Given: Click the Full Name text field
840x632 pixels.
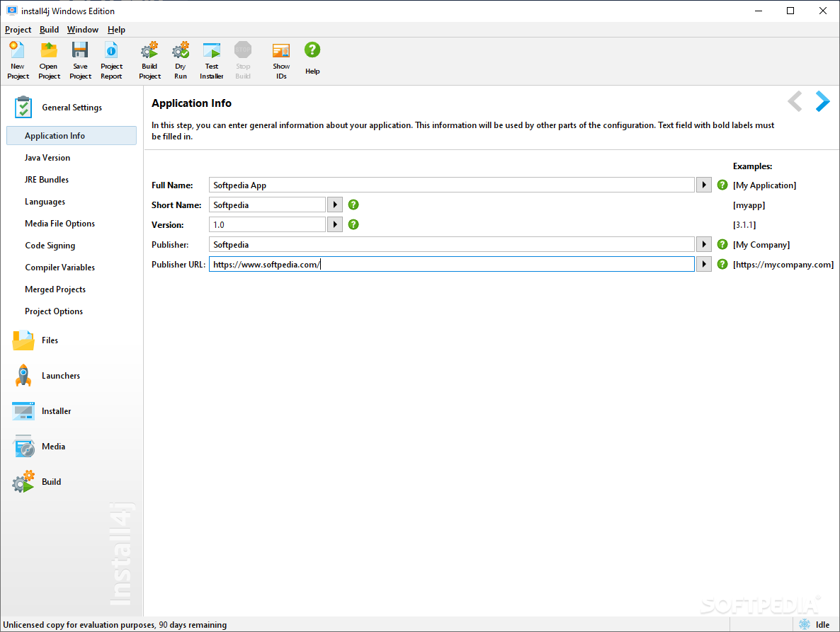Looking at the screenshot, I should point(452,185).
